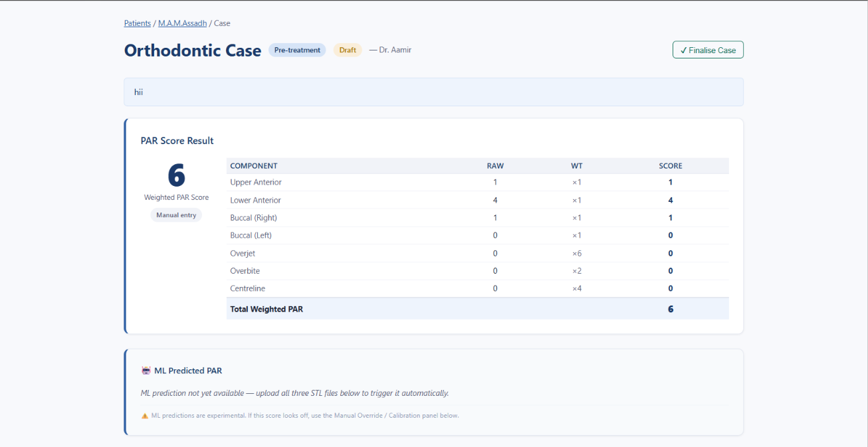The width and height of the screenshot is (868, 447).
Task: Click the total score 6 in the table footer
Action: 671,309
